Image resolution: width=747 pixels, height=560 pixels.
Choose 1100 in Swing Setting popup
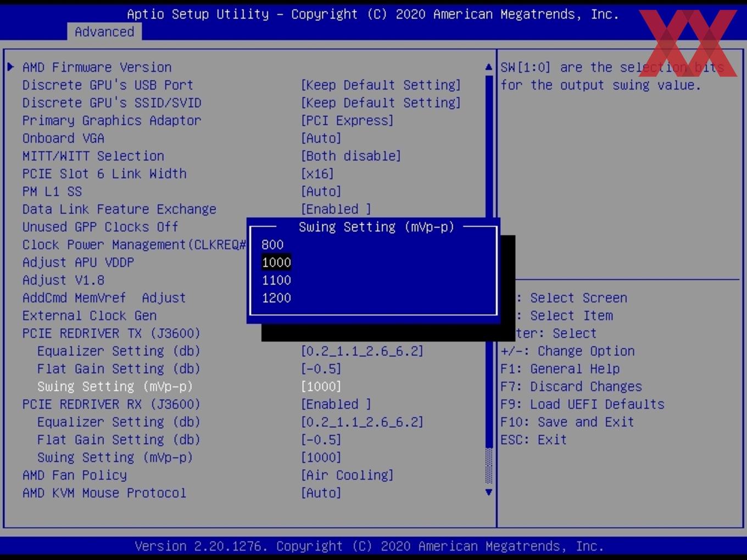coord(276,281)
